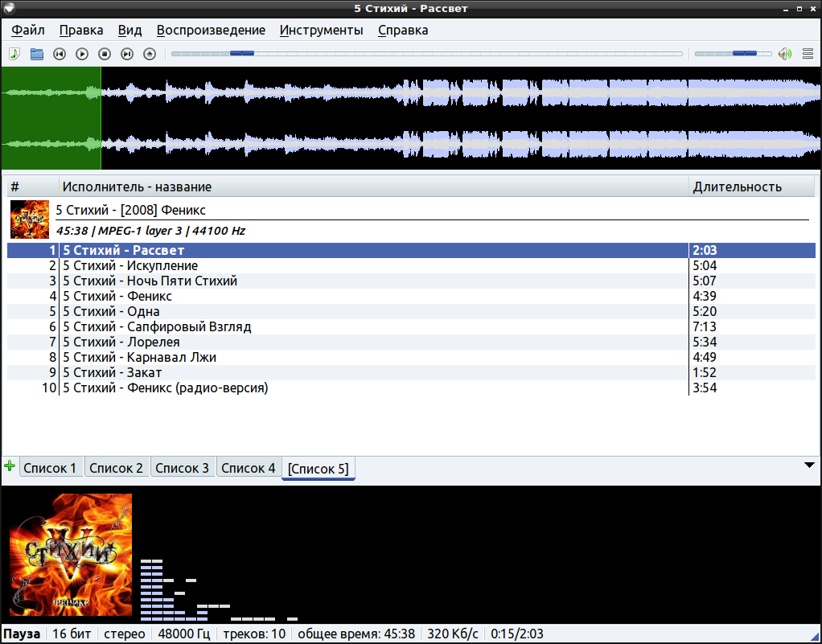Add a new playlist with plus icon
Viewport: 822px width, 644px height.
coord(10,466)
